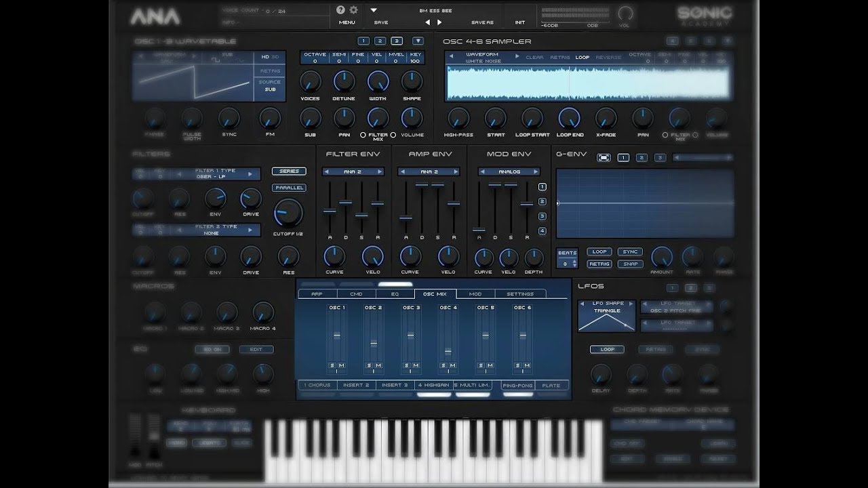This screenshot has width=868, height=488.
Task: Click the VOICES knob
Action: point(310,82)
